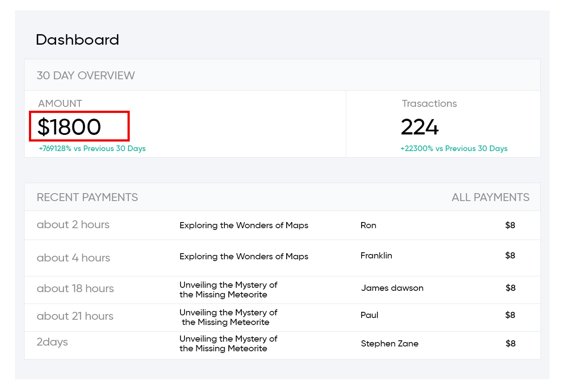561x392 pixels.
Task: Click the 224 transactions count
Action: click(x=419, y=127)
